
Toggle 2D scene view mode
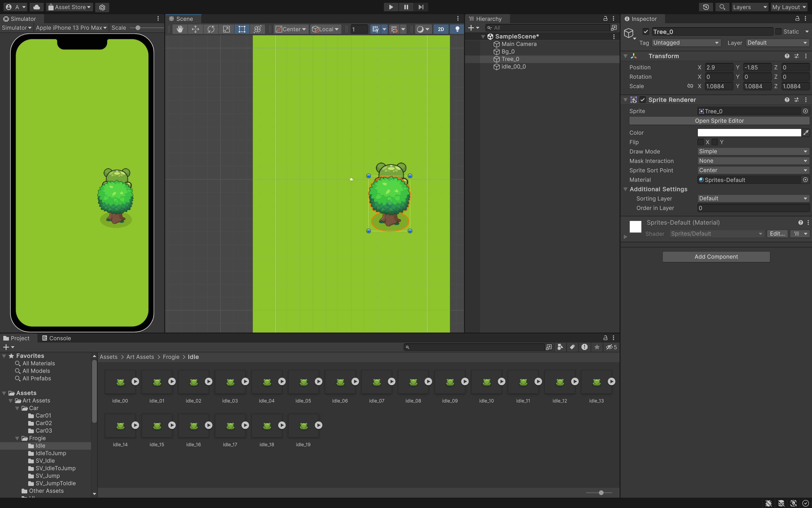441,29
